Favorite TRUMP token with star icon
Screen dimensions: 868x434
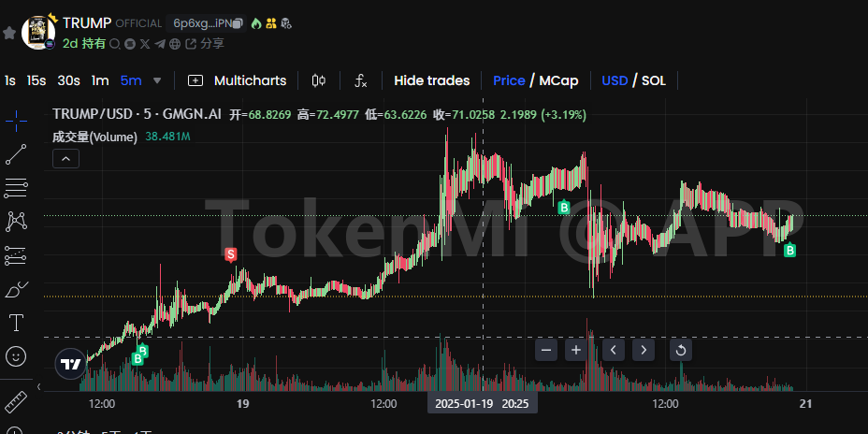coord(9,33)
